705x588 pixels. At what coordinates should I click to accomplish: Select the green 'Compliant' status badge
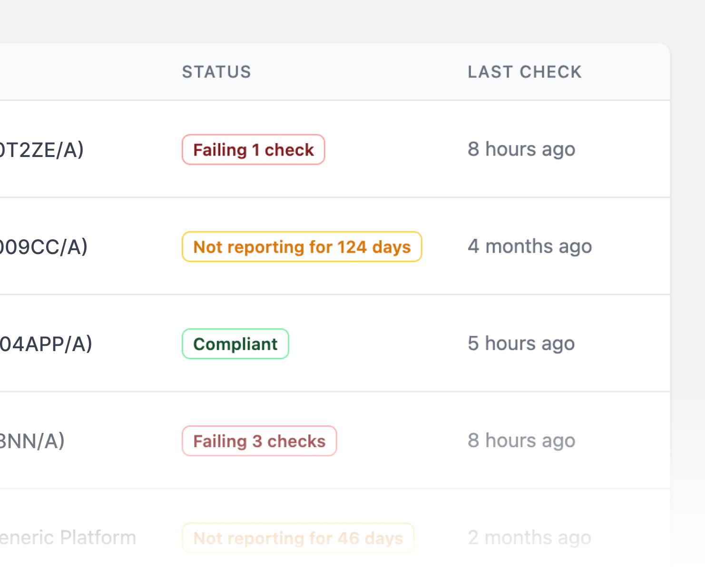coord(235,344)
